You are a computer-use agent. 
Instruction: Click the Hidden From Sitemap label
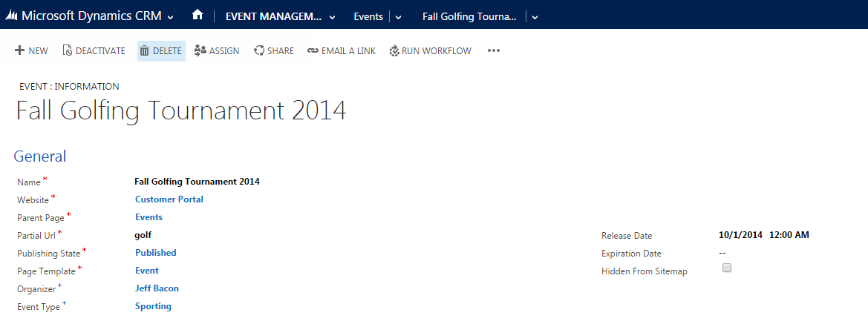(645, 271)
